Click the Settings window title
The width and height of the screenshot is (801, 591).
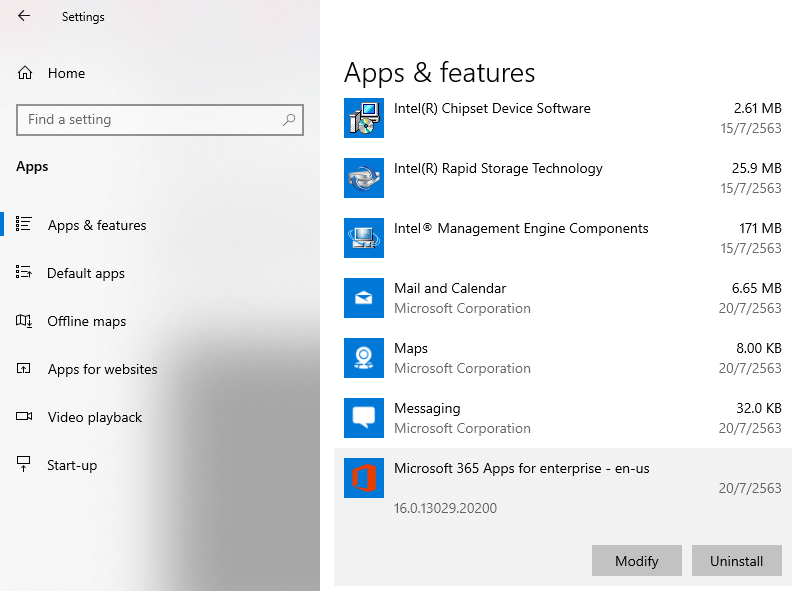point(83,17)
